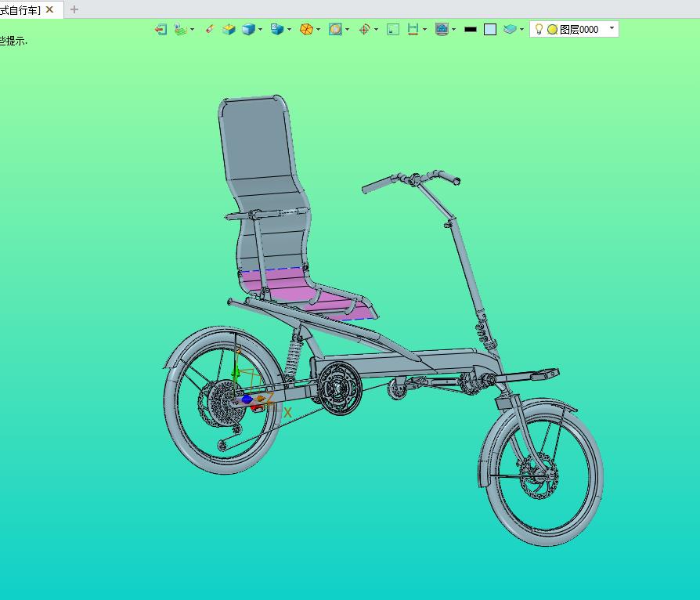700x600 pixels.
Task: Click the black line color swatch
Action: pos(471,30)
